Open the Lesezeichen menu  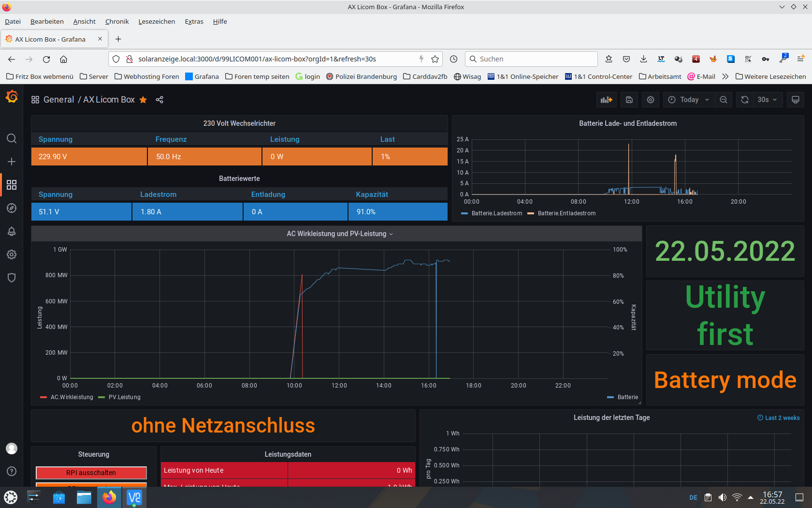pos(157,21)
